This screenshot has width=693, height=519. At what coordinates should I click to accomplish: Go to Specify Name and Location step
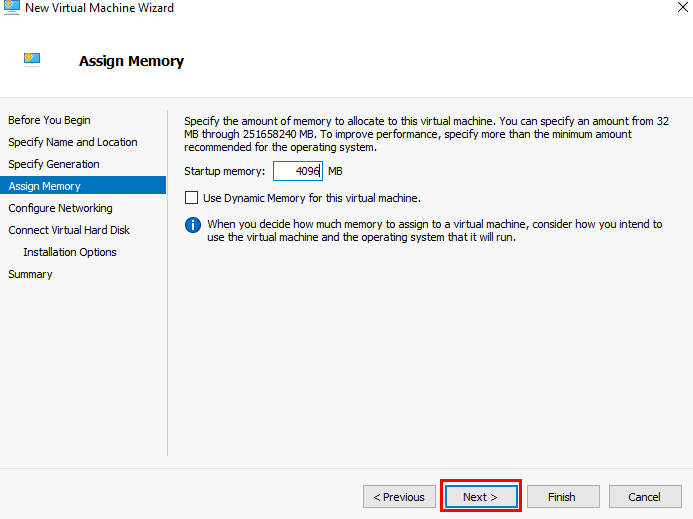(x=72, y=142)
